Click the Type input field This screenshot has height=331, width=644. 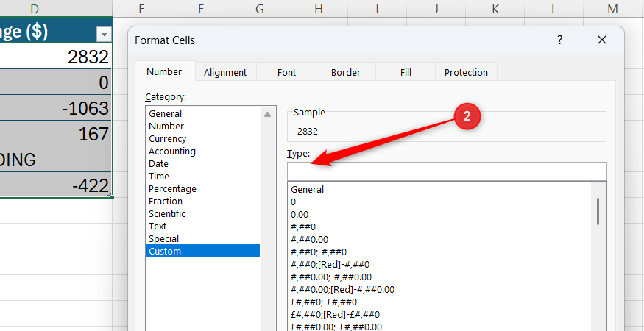coord(447,171)
